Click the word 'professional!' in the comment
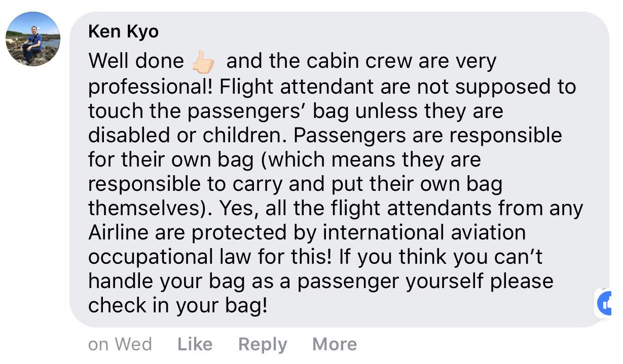 [x=150, y=87]
